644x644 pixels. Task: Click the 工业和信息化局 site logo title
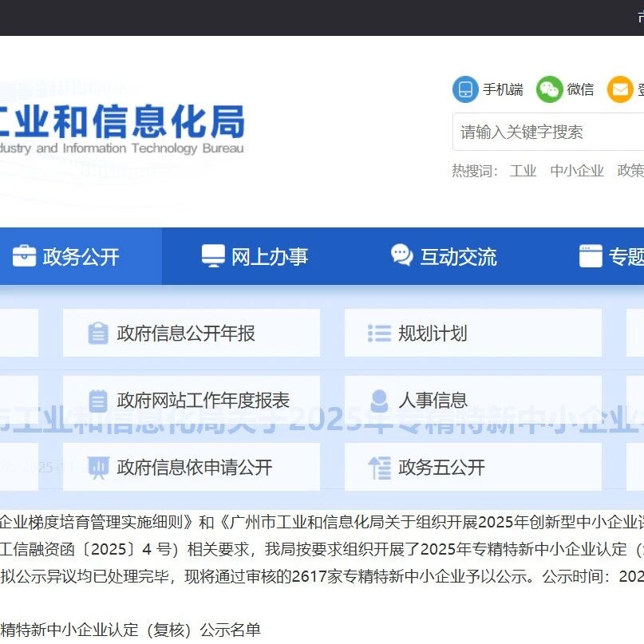click(x=122, y=121)
